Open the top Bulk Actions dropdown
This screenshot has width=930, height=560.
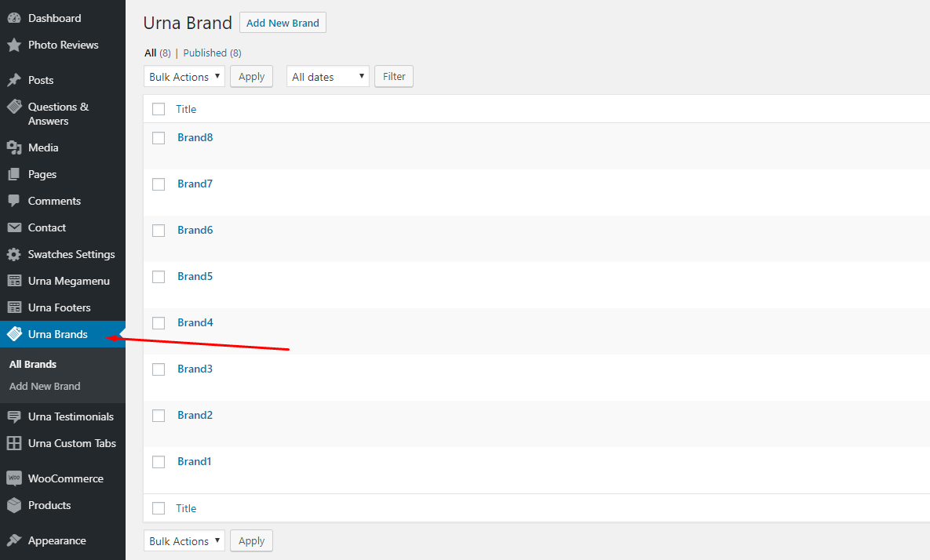(184, 76)
